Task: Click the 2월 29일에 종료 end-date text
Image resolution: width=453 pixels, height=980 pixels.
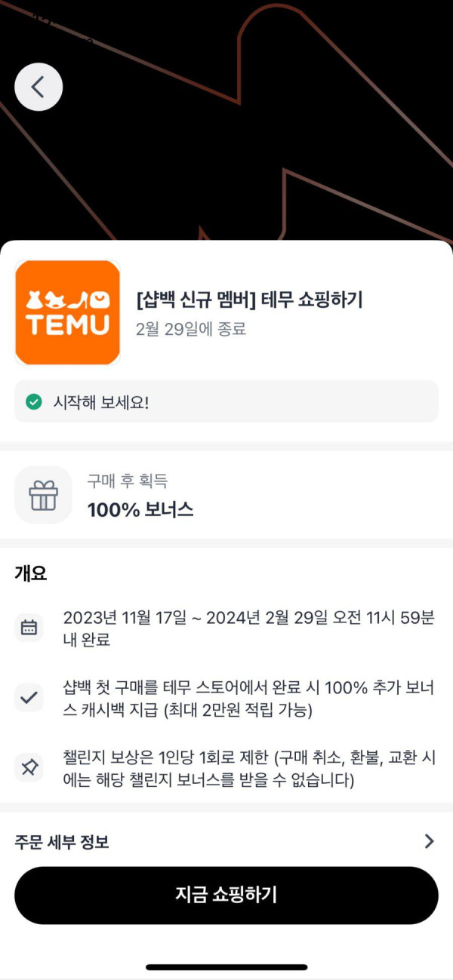Action: 191,329
